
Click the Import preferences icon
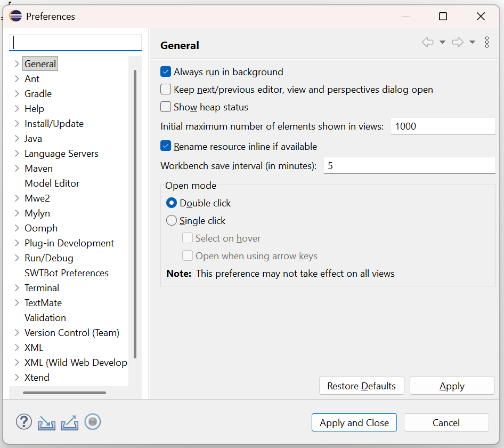point(47,422)
